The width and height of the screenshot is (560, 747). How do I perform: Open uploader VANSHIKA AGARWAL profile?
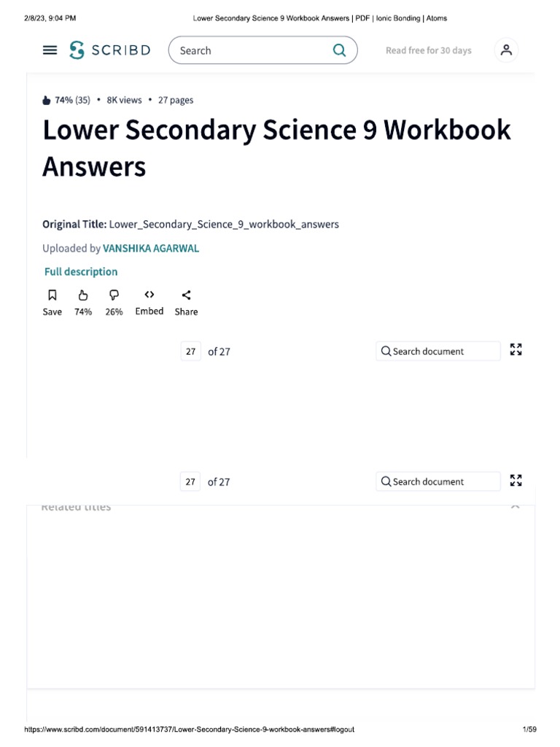(x=151, y=248)
